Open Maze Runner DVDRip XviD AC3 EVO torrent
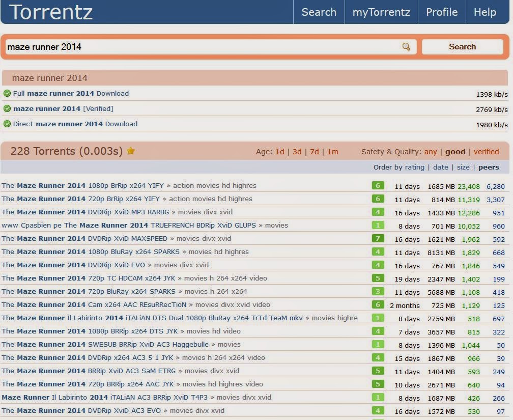The image size is (513, 420). click(x=81, y=410)
